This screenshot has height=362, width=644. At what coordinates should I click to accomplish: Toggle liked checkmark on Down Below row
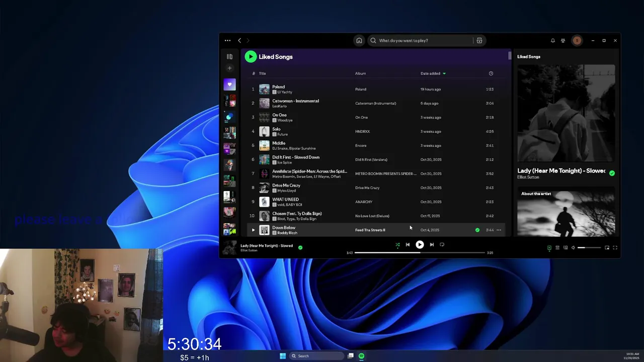tap(477, 230)
